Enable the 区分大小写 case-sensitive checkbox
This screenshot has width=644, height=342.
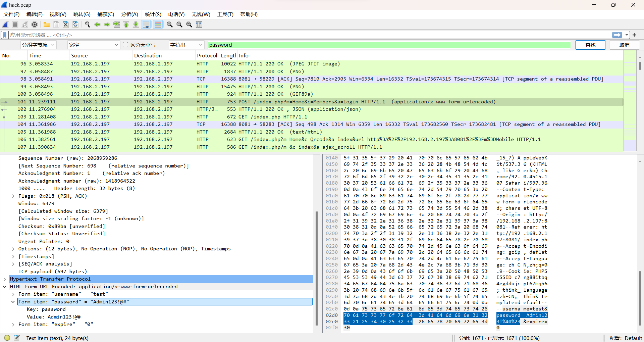[x=126, y=45]
